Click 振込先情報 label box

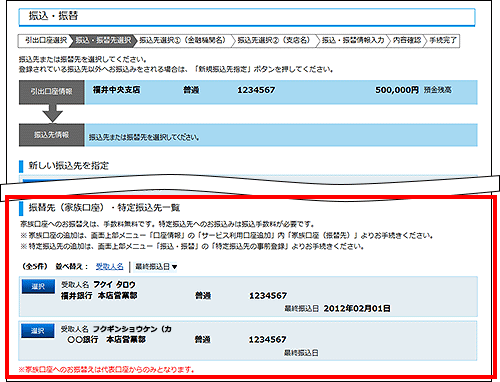[x=52, y=135]
